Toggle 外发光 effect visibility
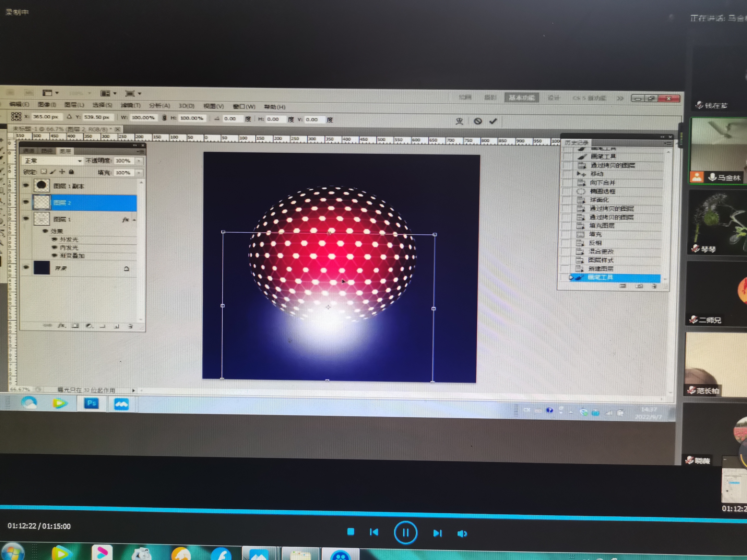Viewport: 747px width, 560px height. click(x=54, y=239)
